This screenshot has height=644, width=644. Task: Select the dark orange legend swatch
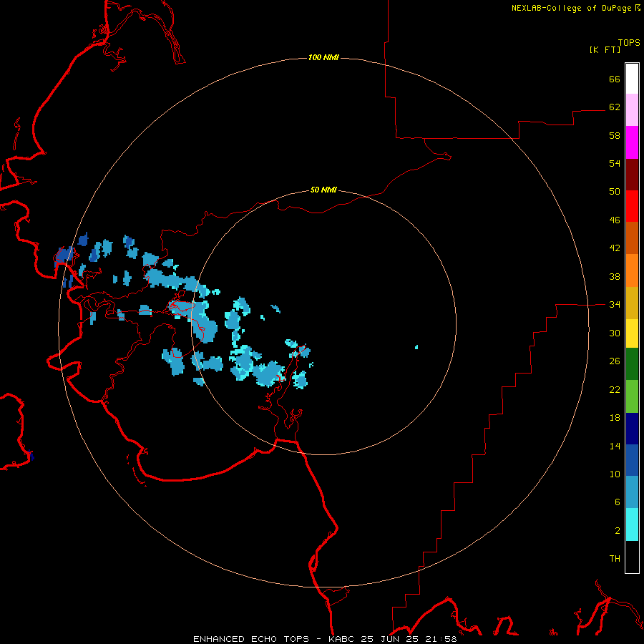632,238
